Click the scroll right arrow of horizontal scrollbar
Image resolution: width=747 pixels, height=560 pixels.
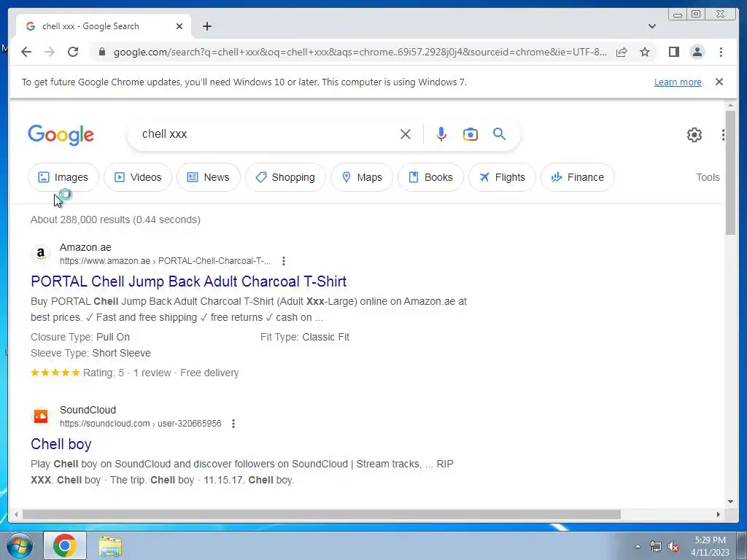click(x=719, y=514)
